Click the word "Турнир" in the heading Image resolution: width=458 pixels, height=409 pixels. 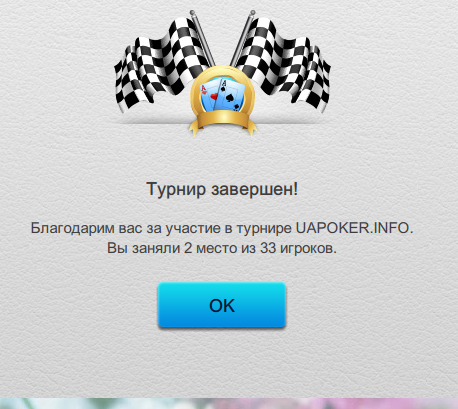pos(176,190)
